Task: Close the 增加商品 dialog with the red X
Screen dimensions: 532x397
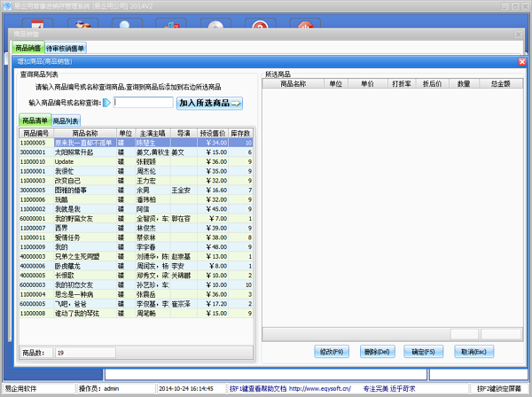Action: (x=522, y=62)
